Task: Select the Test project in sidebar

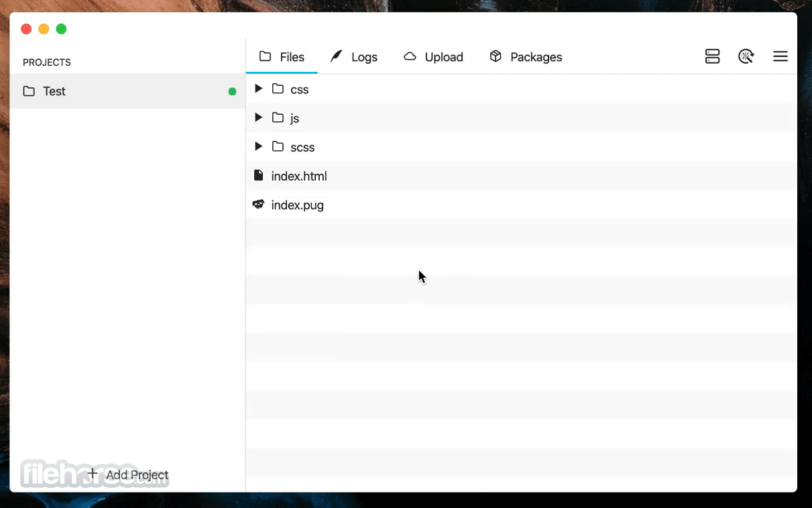Action: 127,91
